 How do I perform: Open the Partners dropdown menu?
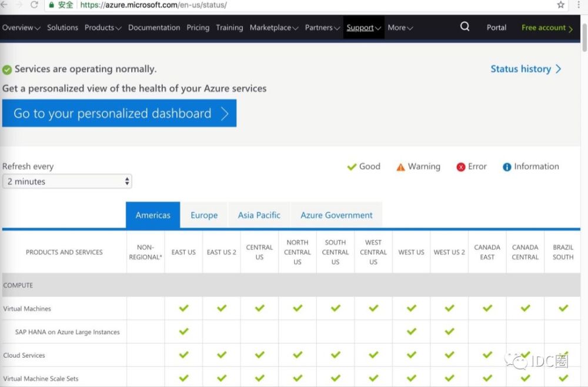click(322, 28)
